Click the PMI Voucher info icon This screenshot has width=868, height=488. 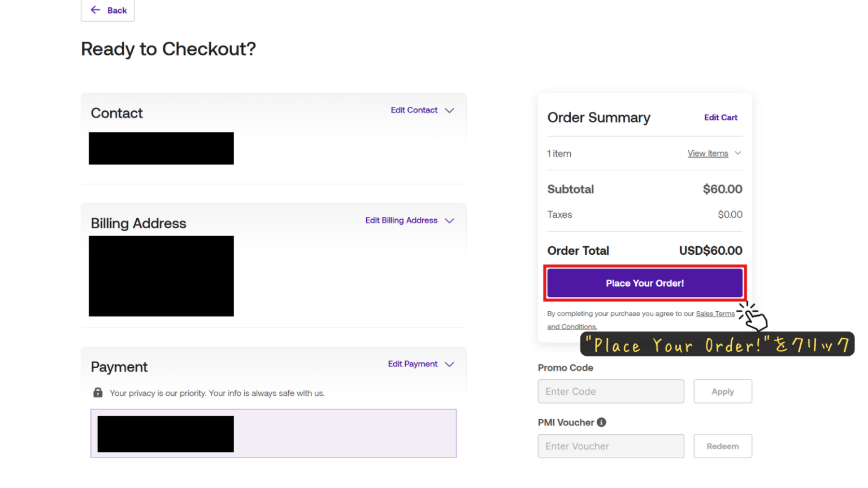601,422
